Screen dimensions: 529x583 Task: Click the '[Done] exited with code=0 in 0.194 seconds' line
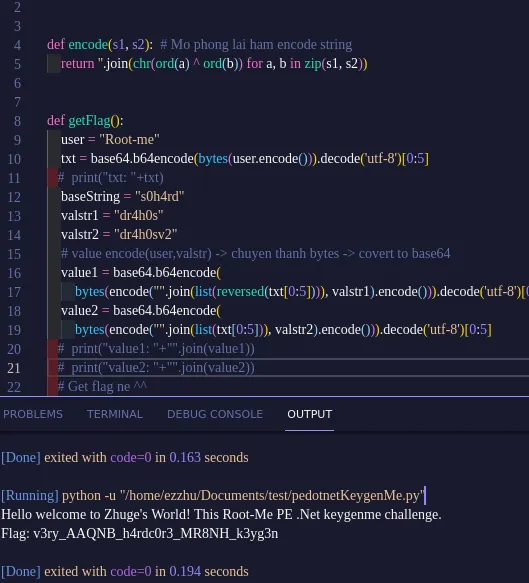click(x=125, y=571)
